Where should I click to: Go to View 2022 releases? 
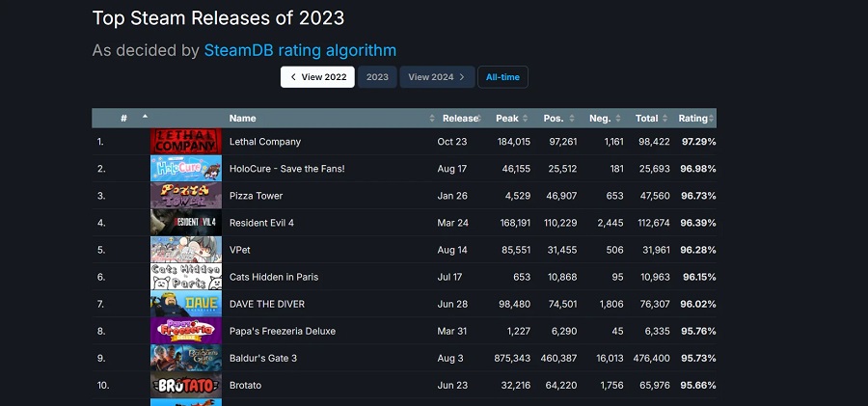point(317,77)
